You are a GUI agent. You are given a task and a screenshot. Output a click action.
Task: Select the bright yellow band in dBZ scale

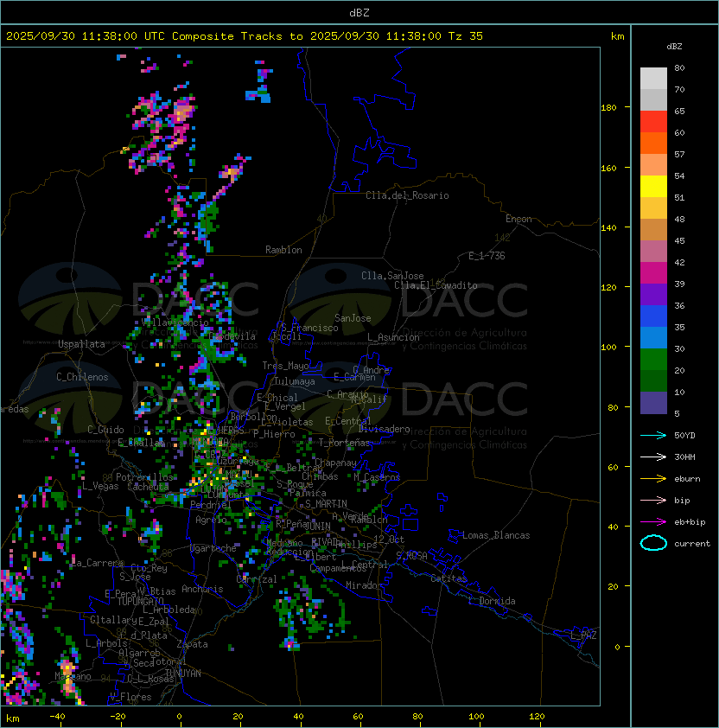[x=653, y=187]
